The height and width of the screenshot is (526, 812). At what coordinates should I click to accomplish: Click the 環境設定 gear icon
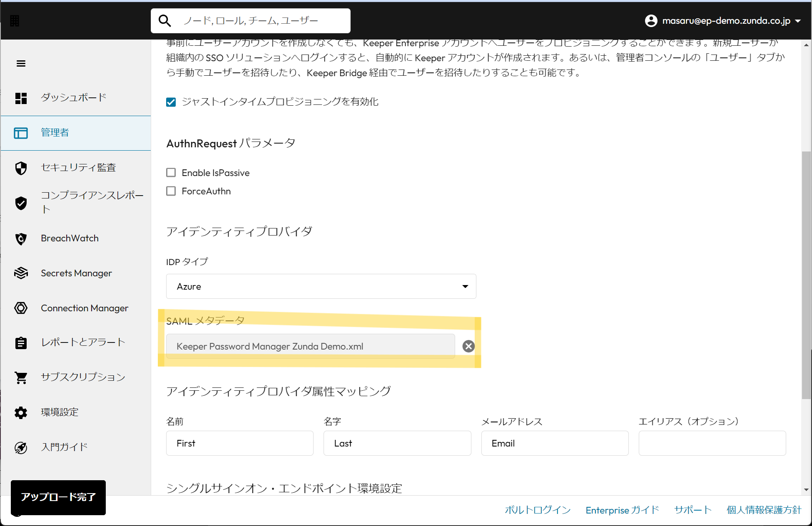21,412
